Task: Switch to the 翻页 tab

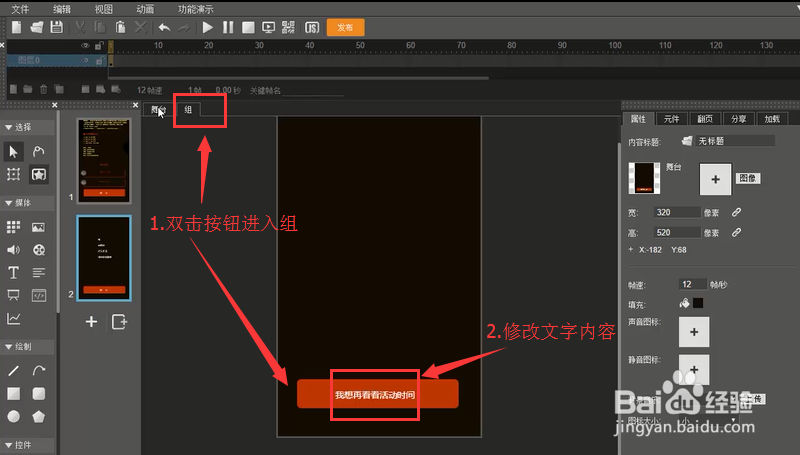Action: tap(705, 119)
